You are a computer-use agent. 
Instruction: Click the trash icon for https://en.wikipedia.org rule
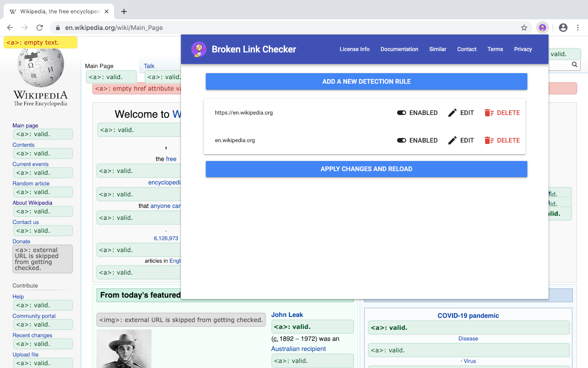click(x=489, y=113)
